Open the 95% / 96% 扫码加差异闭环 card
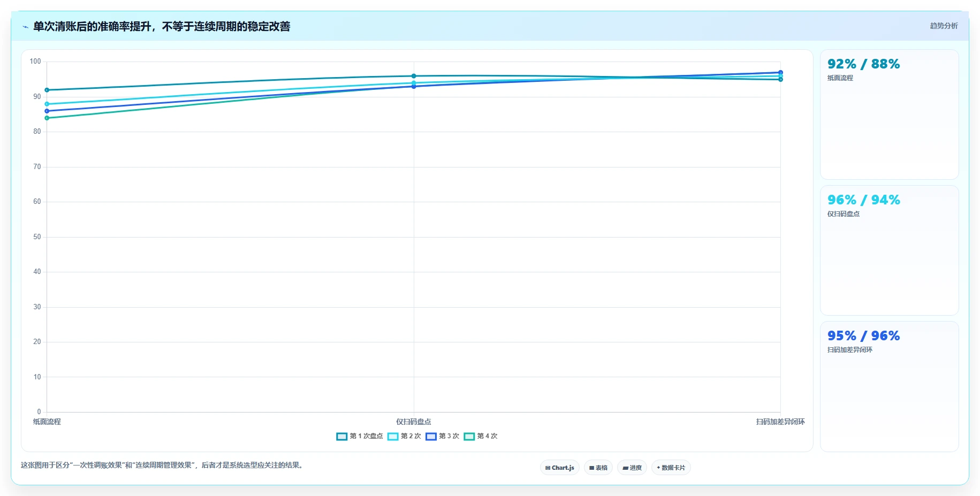 (889, 386)
